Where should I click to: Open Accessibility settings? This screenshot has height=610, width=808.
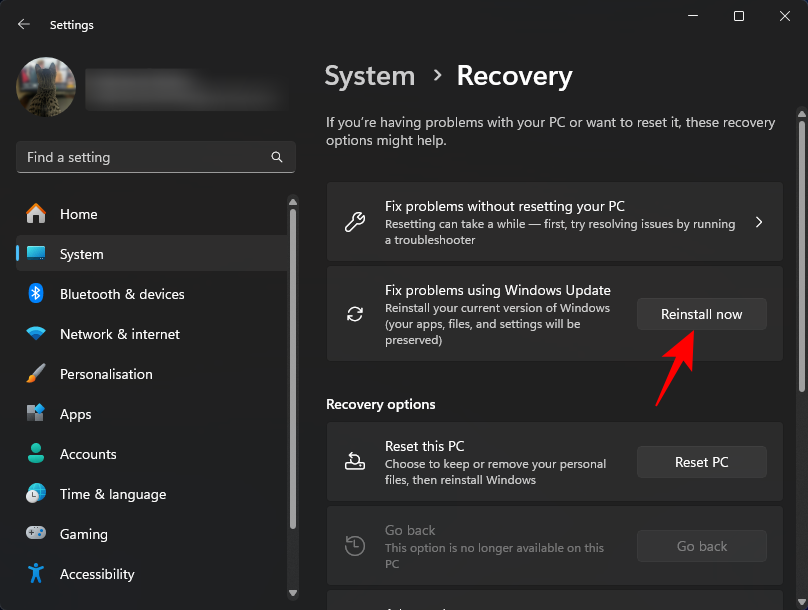[x=152, y=574]
